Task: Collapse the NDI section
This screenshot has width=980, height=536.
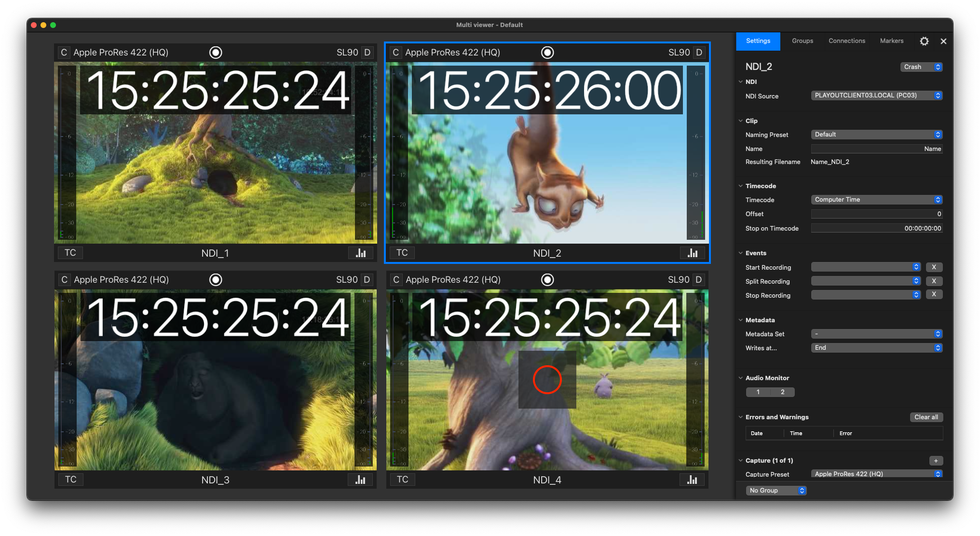Action: coord(741,82)
